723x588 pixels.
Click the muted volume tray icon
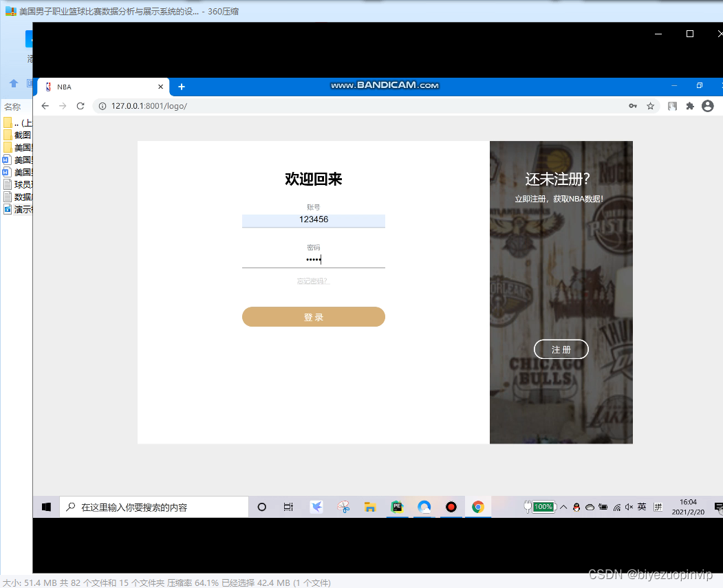pos(629,507)
